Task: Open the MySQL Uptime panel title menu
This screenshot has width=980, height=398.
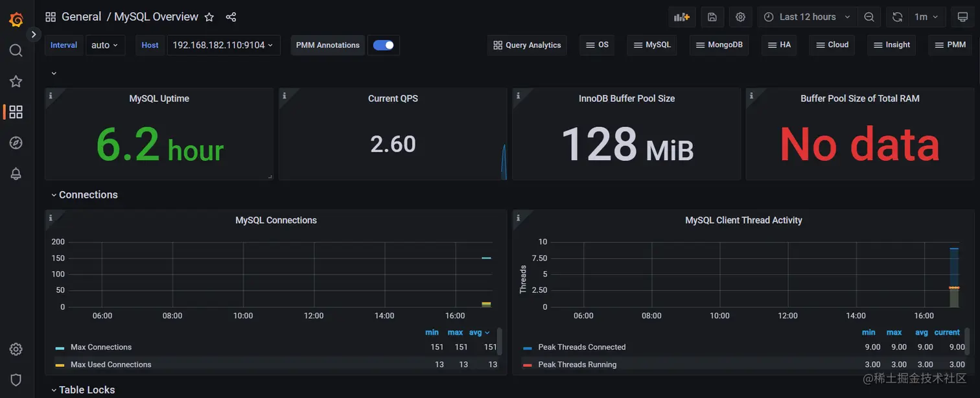Action: click(159, 99)
